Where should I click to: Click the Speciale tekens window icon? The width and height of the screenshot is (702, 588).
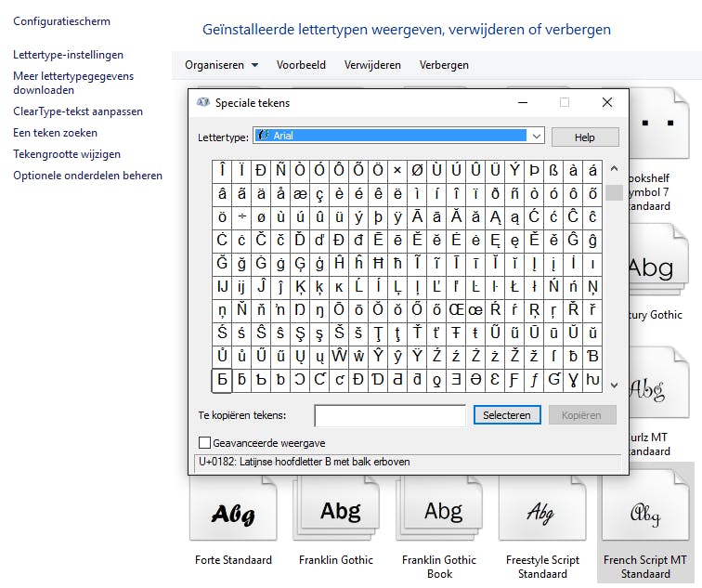click(202, 102)
